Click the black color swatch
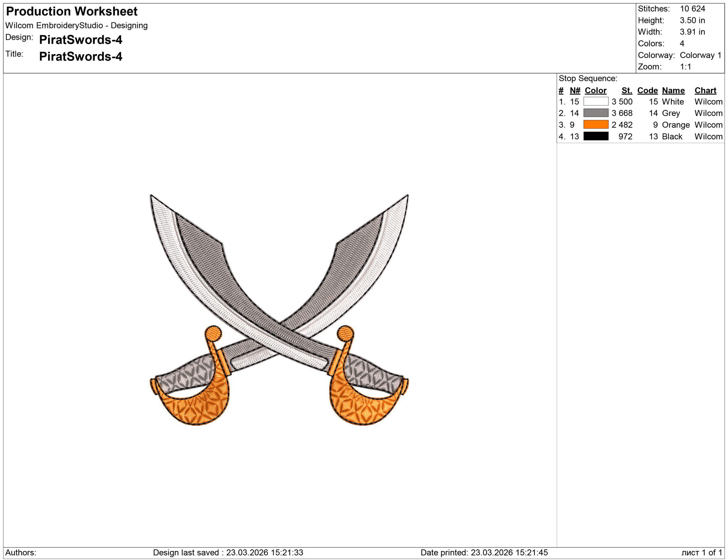 pos(596,136)
